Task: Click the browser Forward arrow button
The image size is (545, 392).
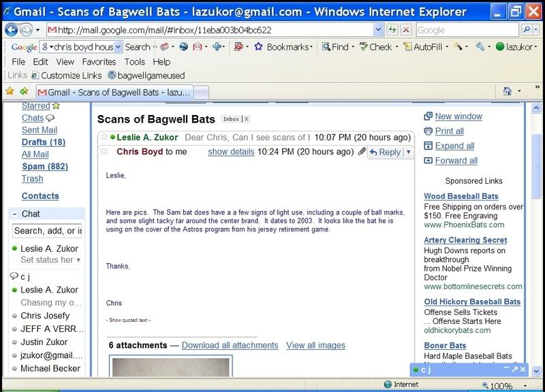Action: 26,30
